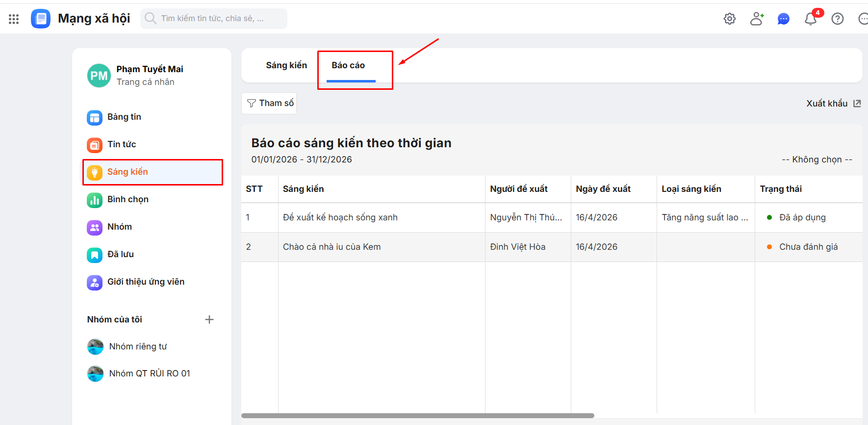
Task: Open the app launcher grid icon
Action: point(14,19)
